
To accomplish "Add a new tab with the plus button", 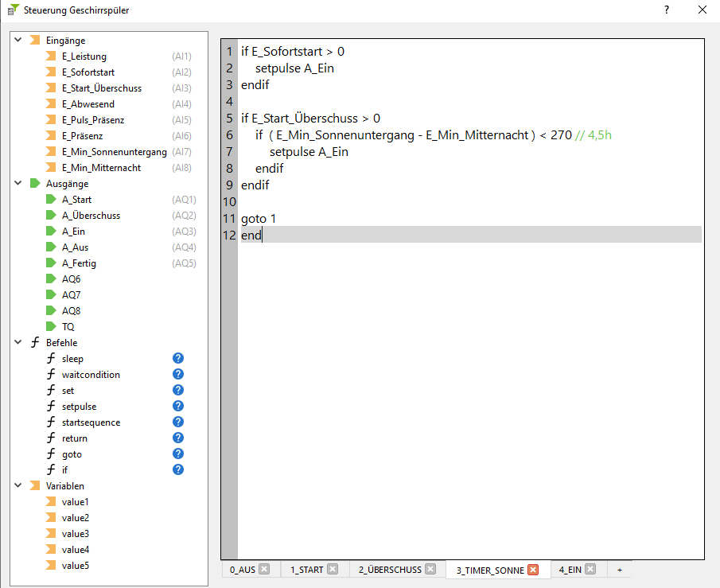I will pyautogui.click(x=620, y=570).
